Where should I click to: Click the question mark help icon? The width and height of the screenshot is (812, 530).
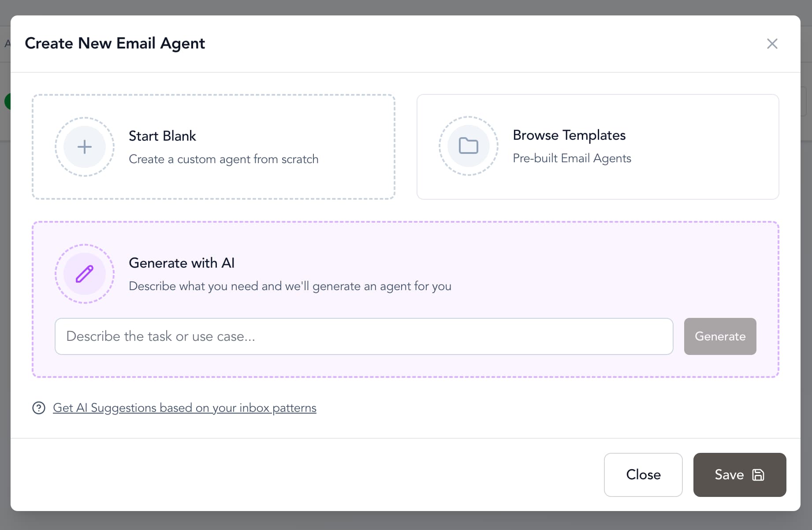[x=39, y=408]
